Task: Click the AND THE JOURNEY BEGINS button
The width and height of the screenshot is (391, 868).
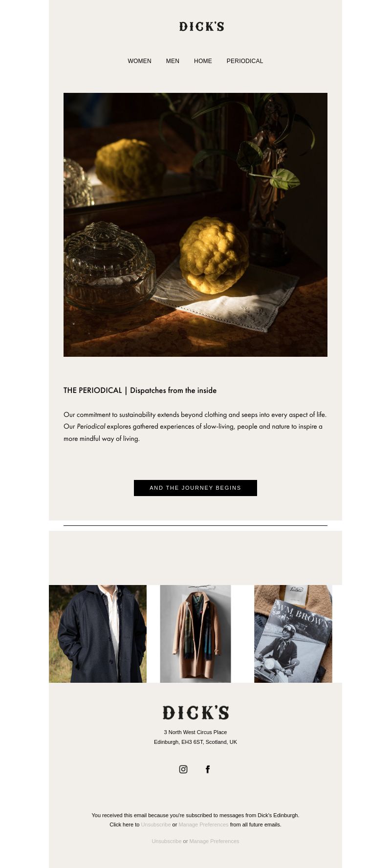Action: click(195, 488)
